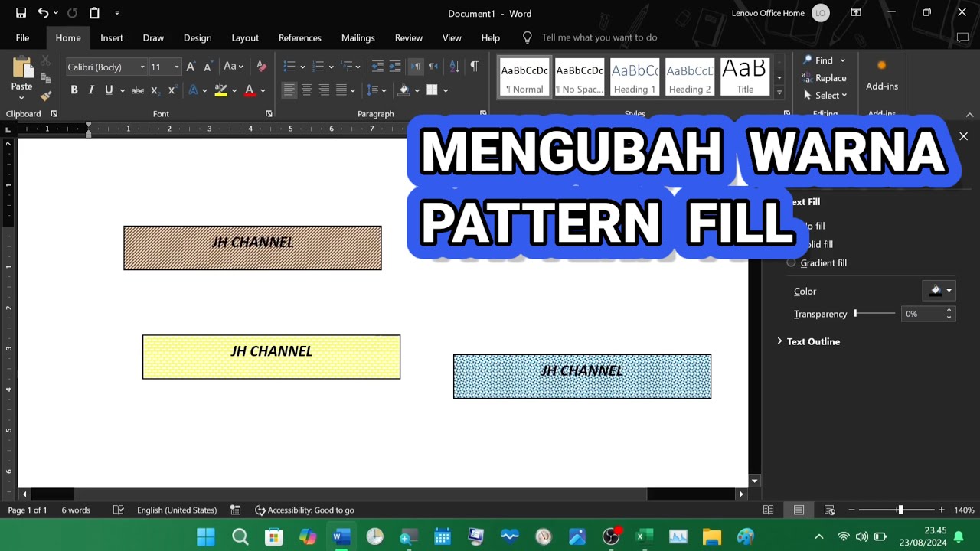Open Microsoft Store on the taskbar

[273, 536]
